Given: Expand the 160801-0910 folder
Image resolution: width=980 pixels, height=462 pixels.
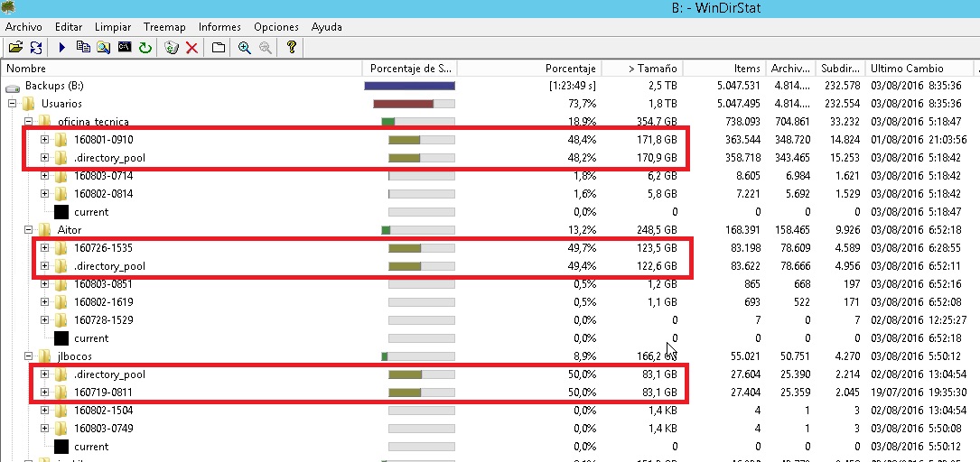Looking at the screenshot, I should coord(44,140).
